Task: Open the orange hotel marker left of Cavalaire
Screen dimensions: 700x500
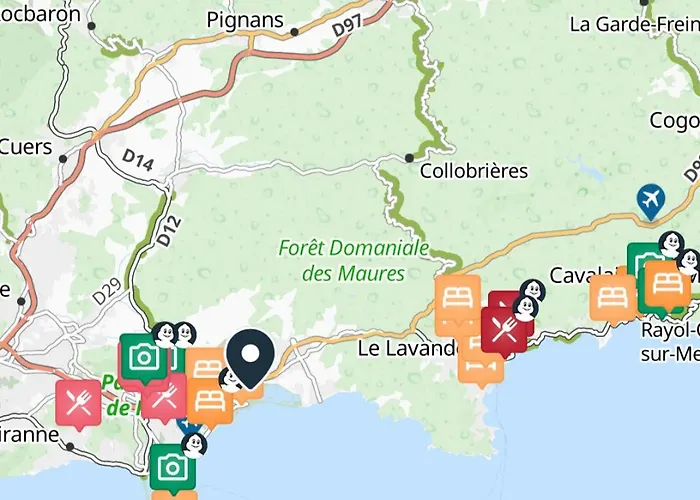Action: coord(612,298)
